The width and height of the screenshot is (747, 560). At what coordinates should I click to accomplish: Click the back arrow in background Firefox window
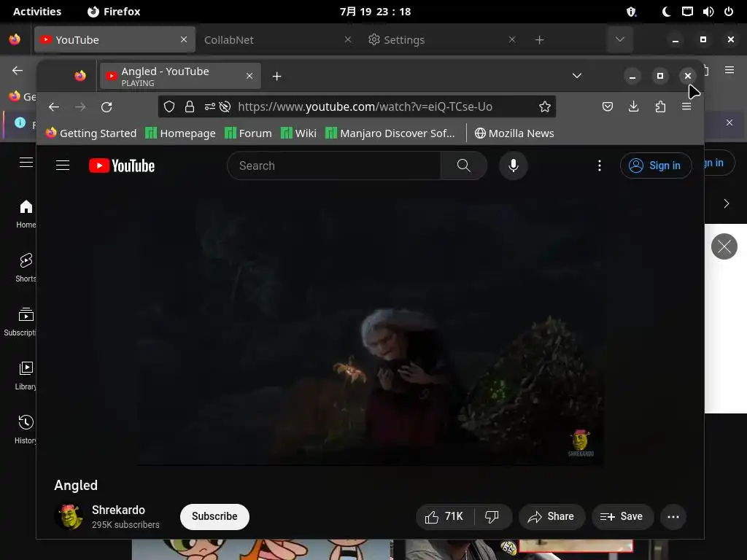point(18,71)
